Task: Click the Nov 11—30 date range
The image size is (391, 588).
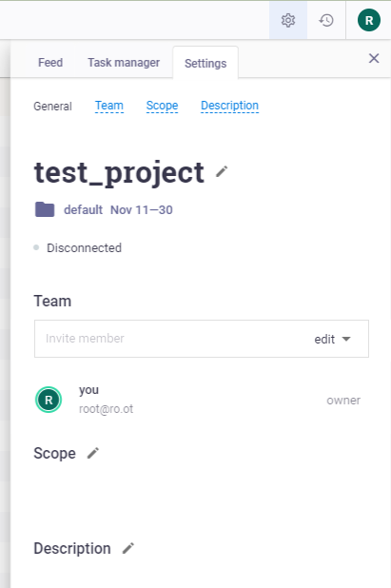Action: (x=142, y=209)
